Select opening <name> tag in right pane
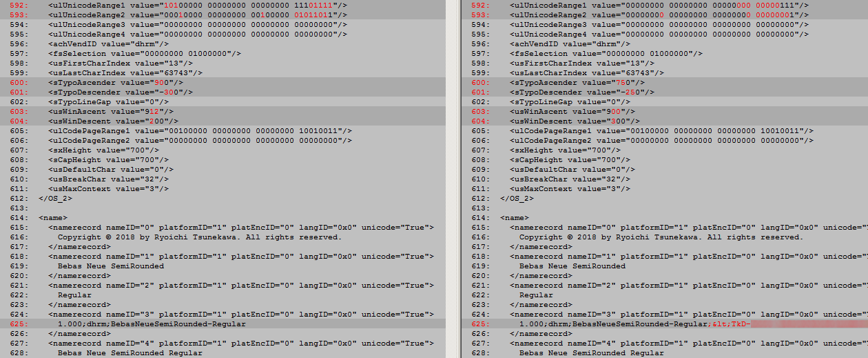The height and width of the screenshot is (358, 868). 515,217
